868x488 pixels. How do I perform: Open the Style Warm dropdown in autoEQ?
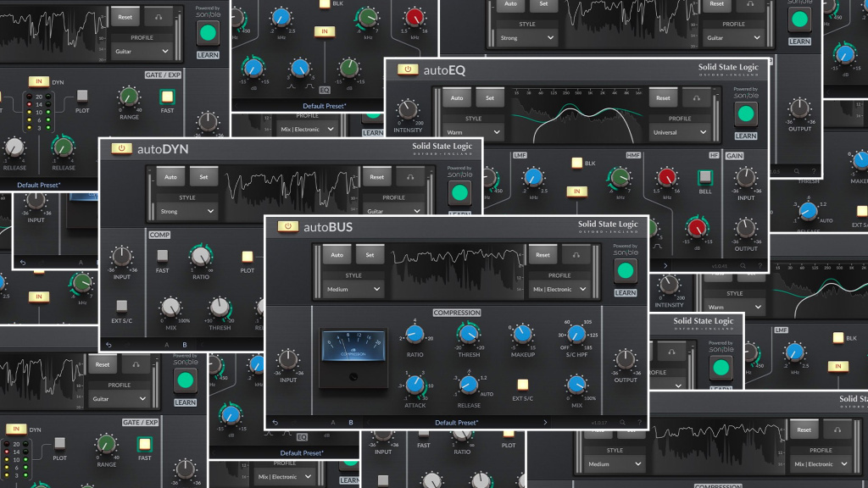(473, 132)
